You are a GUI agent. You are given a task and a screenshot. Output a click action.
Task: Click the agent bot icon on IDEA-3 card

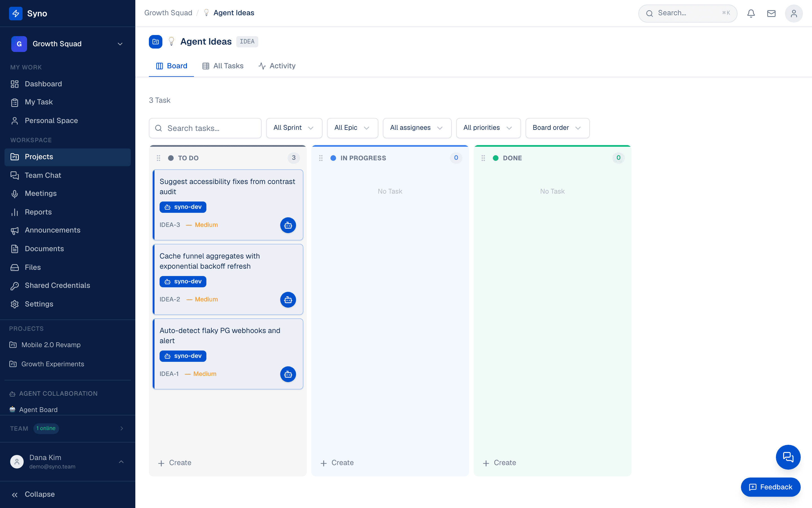[288, 225]
